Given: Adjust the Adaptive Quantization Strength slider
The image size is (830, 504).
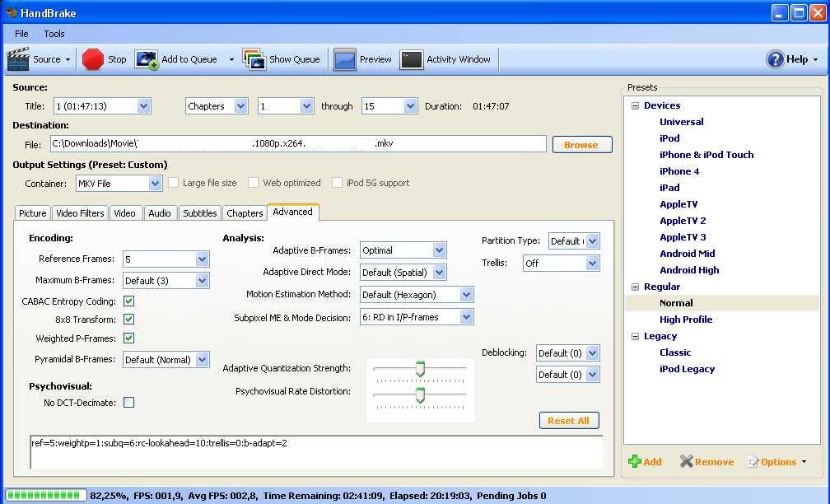Looking at the screenshot, I should 420,369.
